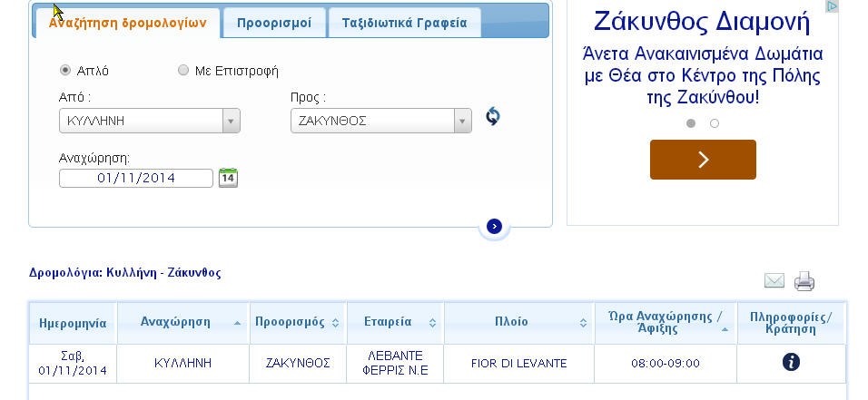Screen dimensions: 868x400
Task: Open the departure date calendar icon
Action: click(x=228, y=178)
